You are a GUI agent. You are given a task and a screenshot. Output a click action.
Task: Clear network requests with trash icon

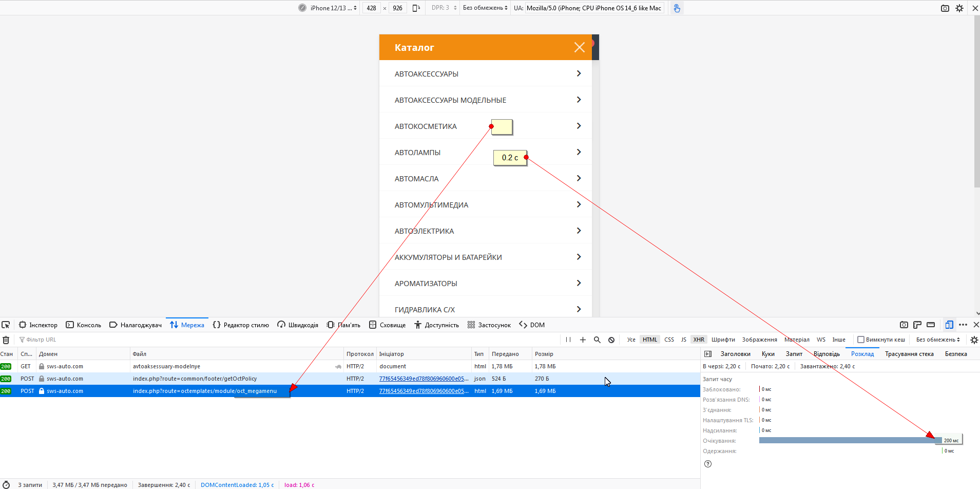point(6,340)
